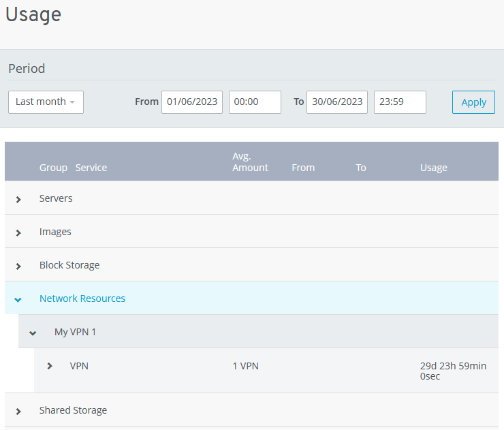This screenshot has width=504, height=430.
Task: Expand the VPN service row chevron
Action: (x=50, y=366)
